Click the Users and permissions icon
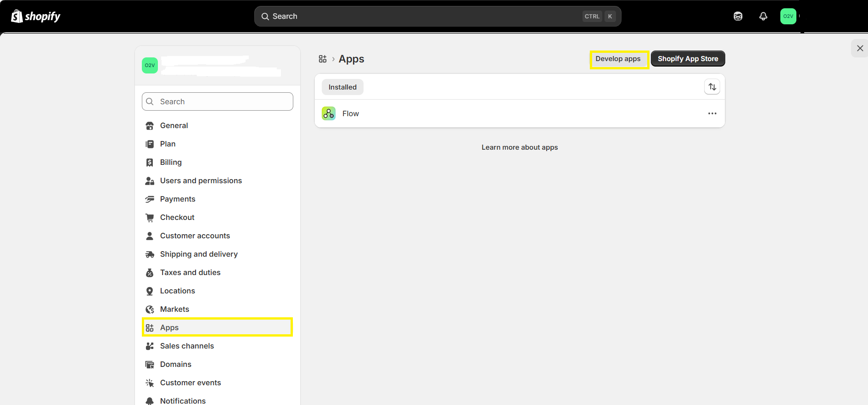 coord(150,181)
